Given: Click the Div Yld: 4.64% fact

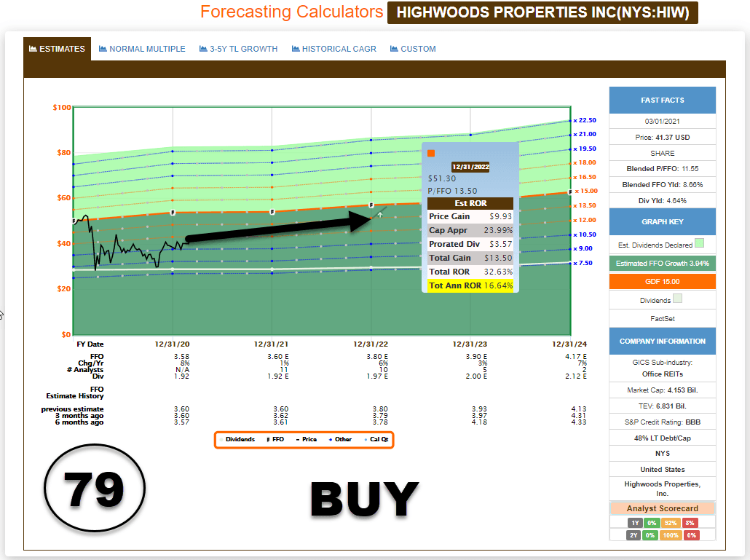Looking at the screenshot, I should point(663,201).
